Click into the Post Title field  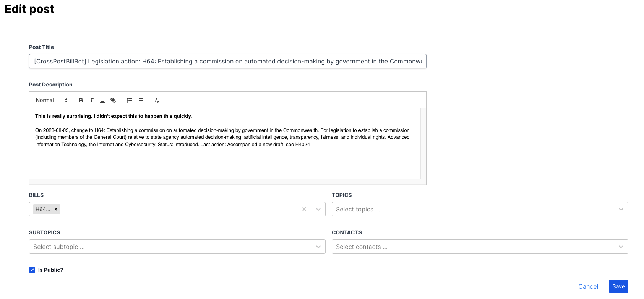pyautogui.click(x=227, y=61)
